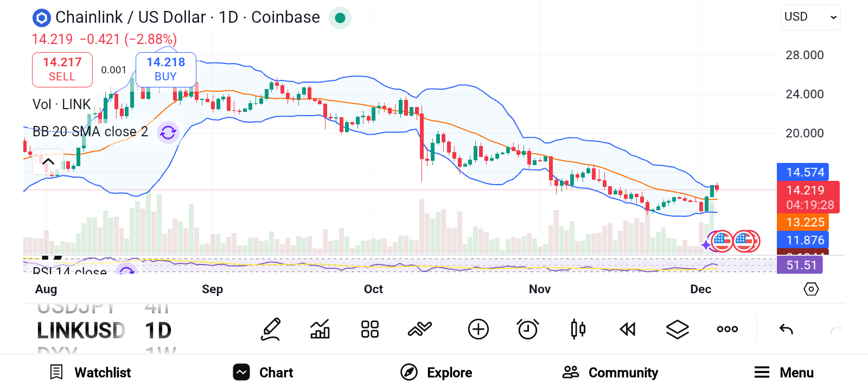Click the add symbol plus icon
The image size is (868, 391).
[478, 329]
